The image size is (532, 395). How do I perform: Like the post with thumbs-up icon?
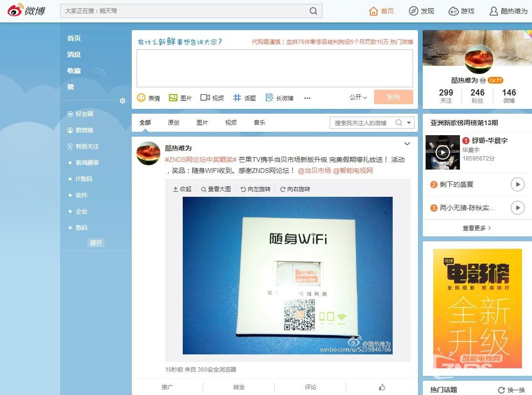[x=382, y=387]
